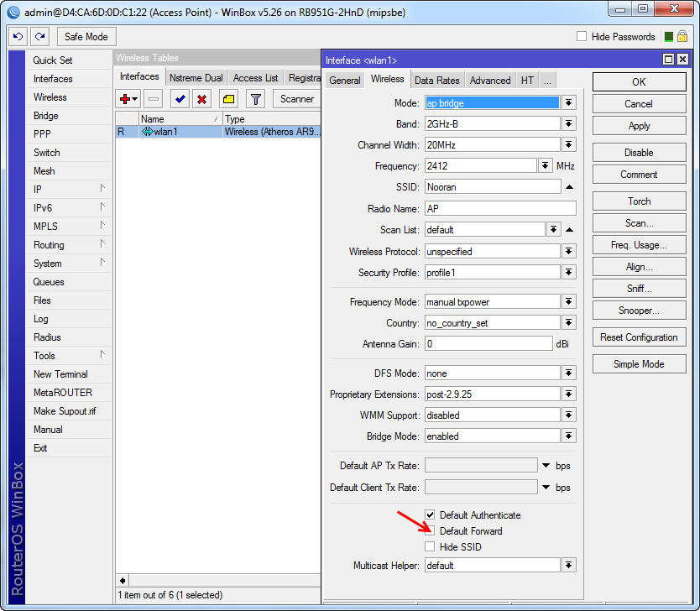Viewport: 700px width, 611px height.
Task: Click the Reset Configuration button
Action: pos(639,337)
